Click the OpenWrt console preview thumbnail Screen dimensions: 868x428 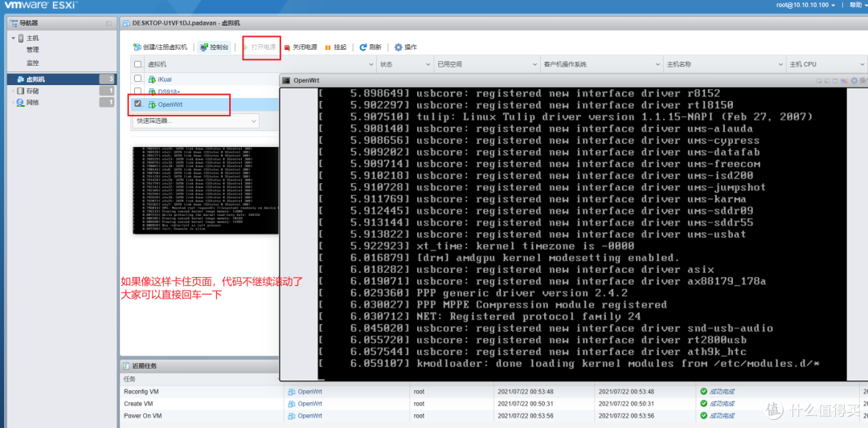point(205,190)
